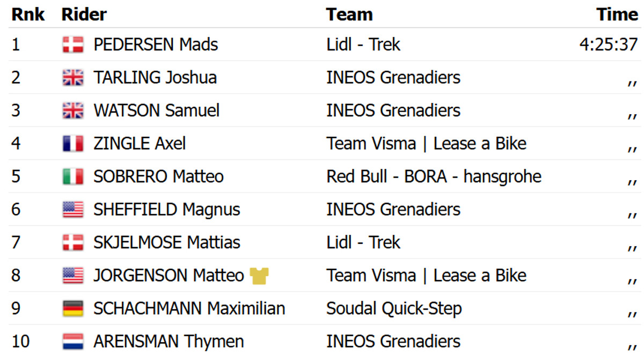The width and height of the screenshot is (644, 357).
Task: Click the British flag next to Tarling Joshua
Action: pos(73,78)
